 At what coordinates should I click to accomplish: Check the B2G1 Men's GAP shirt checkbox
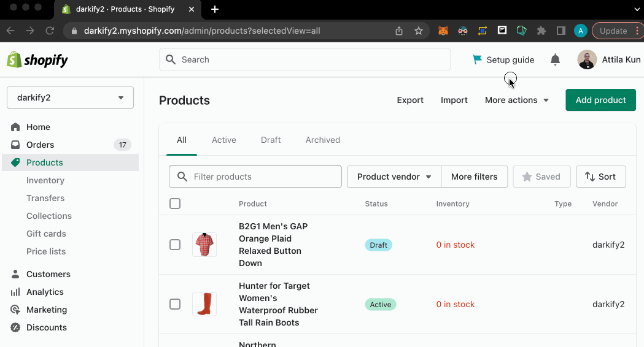click(175, 245)
